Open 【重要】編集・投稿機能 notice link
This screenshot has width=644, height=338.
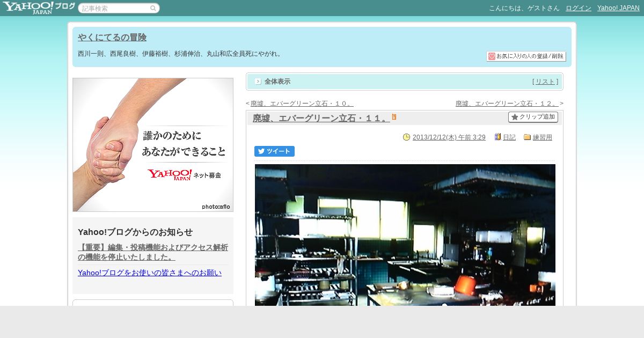coord(153,252)
